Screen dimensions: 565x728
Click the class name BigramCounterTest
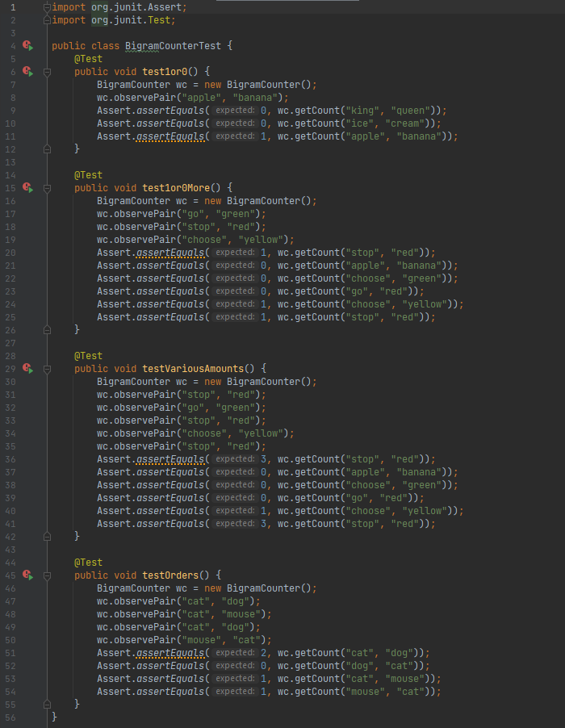tap(173, 46)
